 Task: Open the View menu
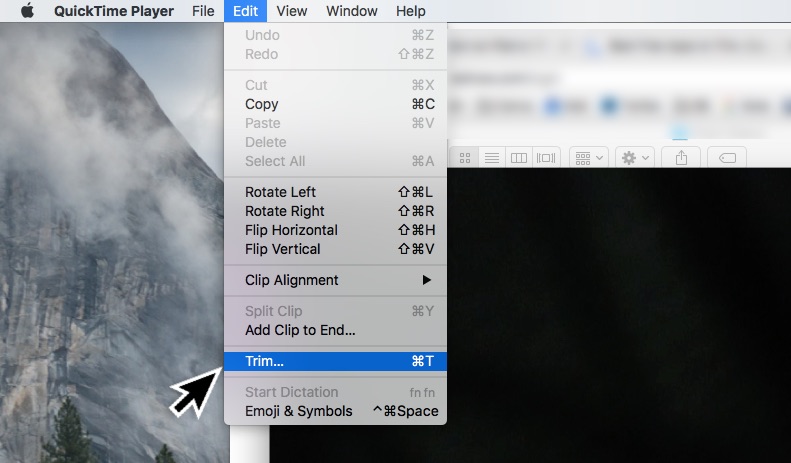[x=292, y=11]
